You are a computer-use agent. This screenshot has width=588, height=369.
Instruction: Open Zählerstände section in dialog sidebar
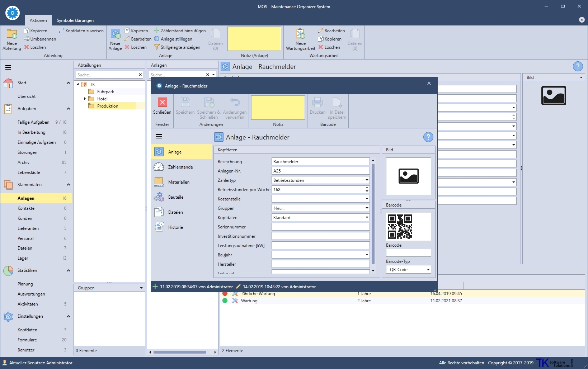coord(180,167)
